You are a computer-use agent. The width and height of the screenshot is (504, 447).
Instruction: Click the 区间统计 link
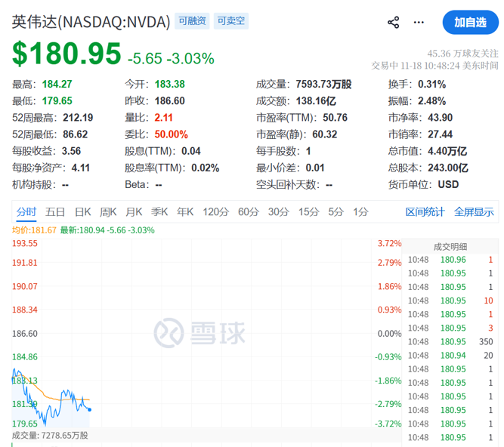click(x=425, y=211)
